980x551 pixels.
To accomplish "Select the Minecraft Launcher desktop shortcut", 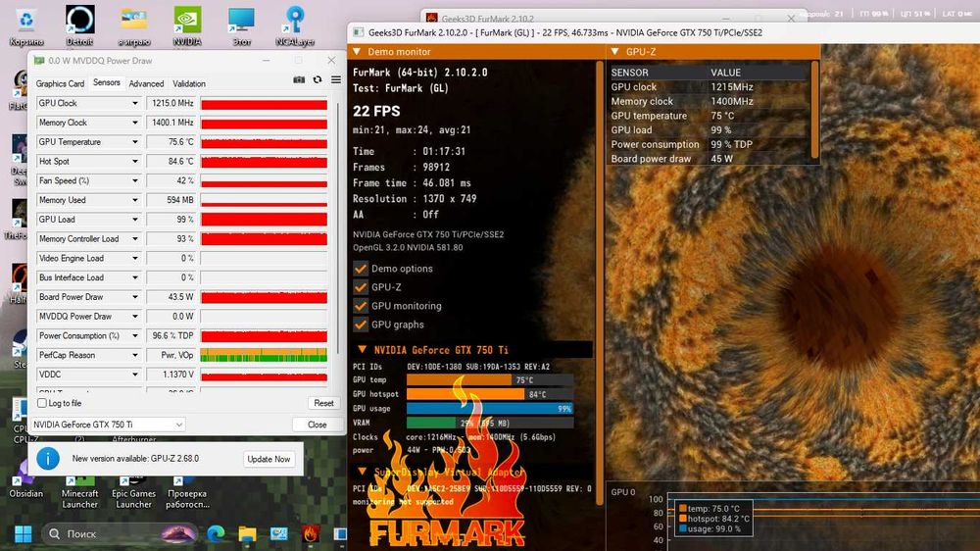I will click(80, 491).
